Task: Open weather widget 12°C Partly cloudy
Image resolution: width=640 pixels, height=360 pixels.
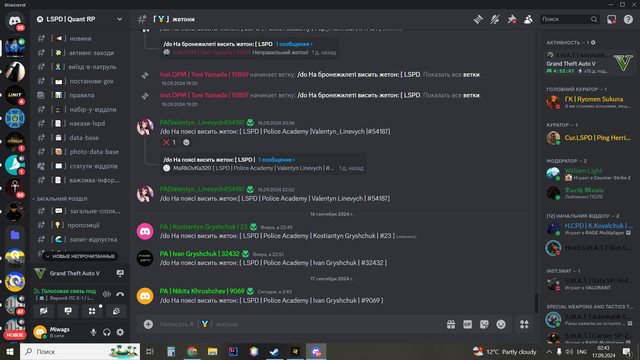Action: pyautogui.click(x=504, y=351)
